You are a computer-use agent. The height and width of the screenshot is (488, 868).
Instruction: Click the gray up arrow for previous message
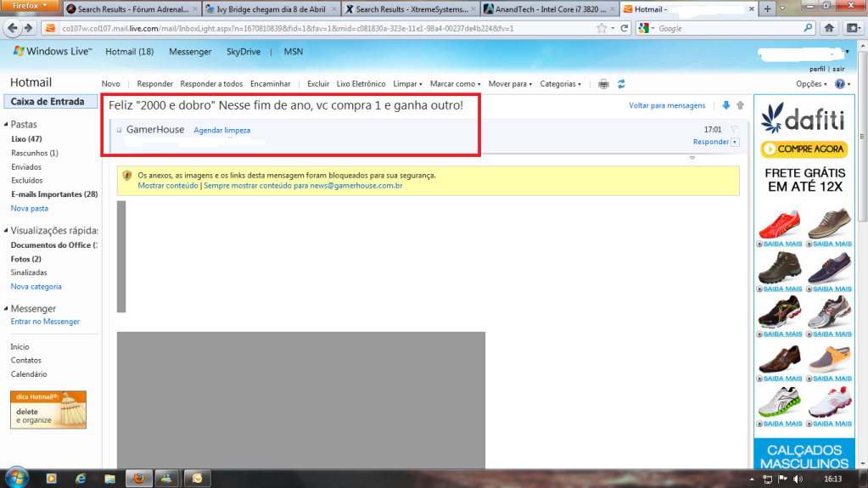[x=740, y=105]
